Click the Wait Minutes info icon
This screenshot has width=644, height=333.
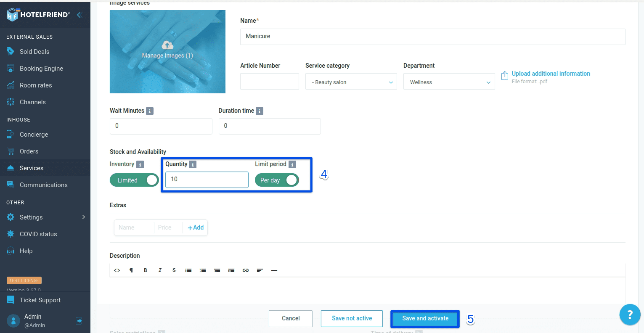(150, 111)
